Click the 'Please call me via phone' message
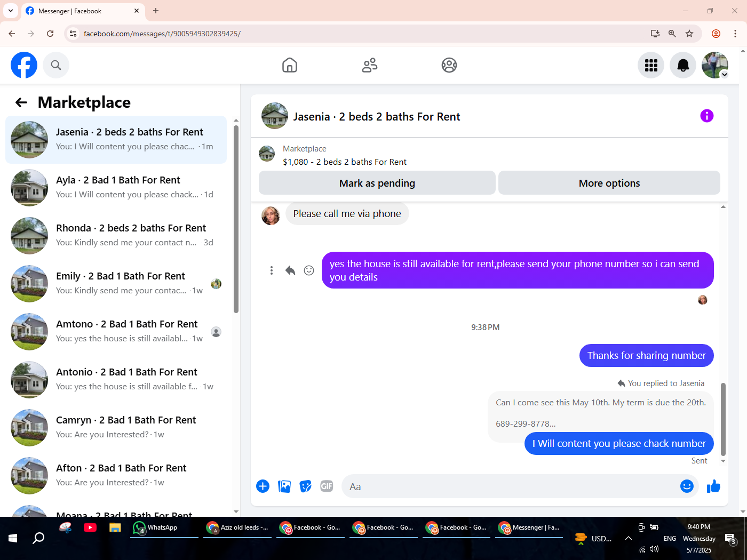The height and width of the screenshot is (560, 747). tap(347, 214)
